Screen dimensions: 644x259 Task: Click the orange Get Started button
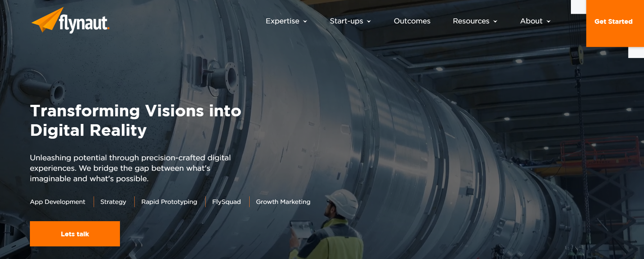pyautogui.click(x=615, y=23)
